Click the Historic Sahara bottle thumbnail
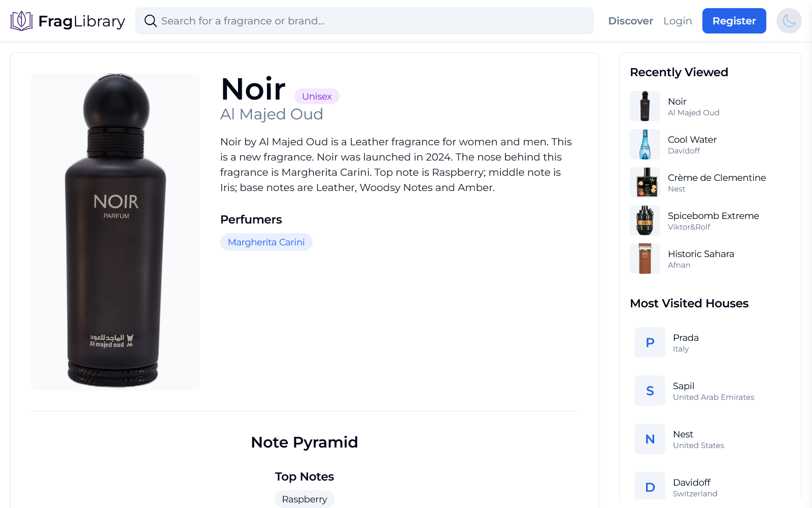Screen dimensions: 812x508 tap(645, 259)
